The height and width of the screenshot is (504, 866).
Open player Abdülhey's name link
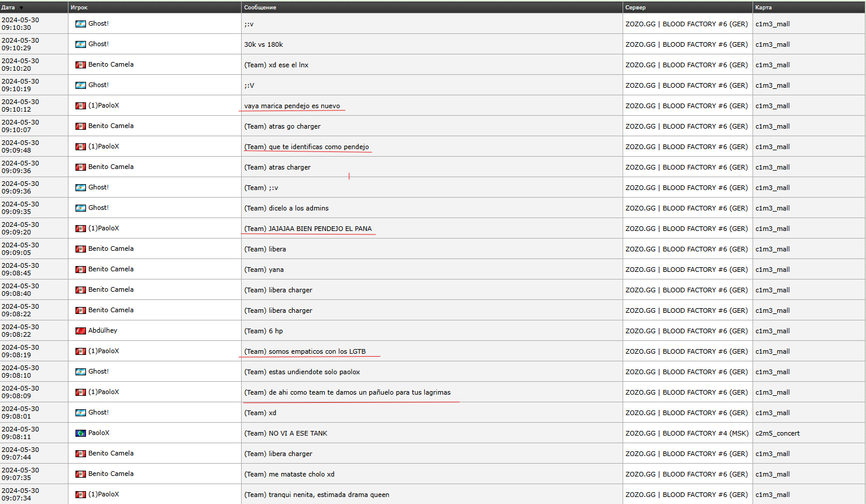pos(102,331)
